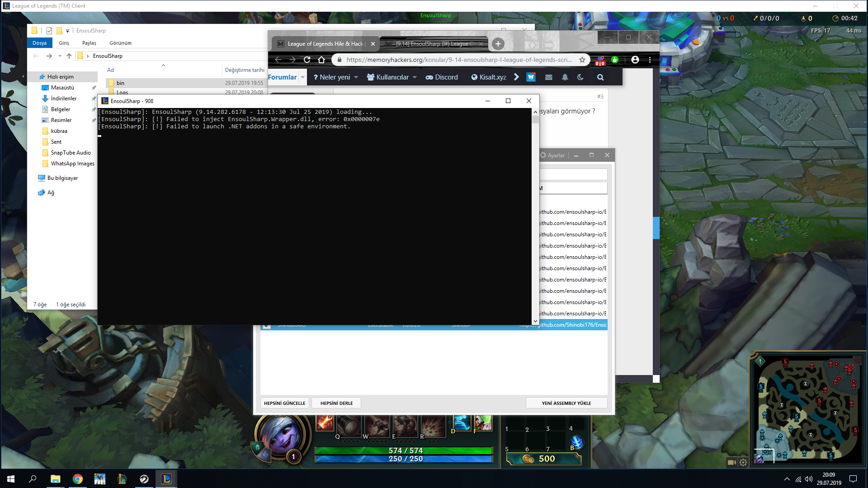Viewport: 868px width, 488px height.
Task: Select Hızlı erişim in navigation pane
Action: pos(60,77)
